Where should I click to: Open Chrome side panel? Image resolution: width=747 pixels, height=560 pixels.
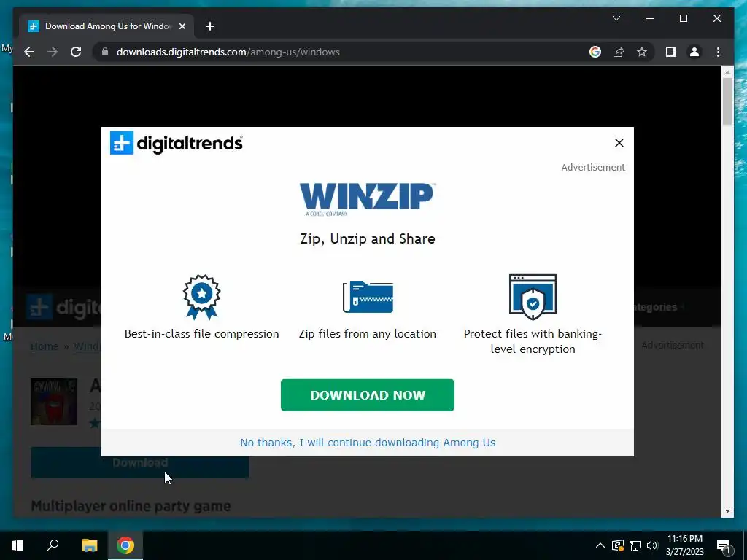pos(671,52)
